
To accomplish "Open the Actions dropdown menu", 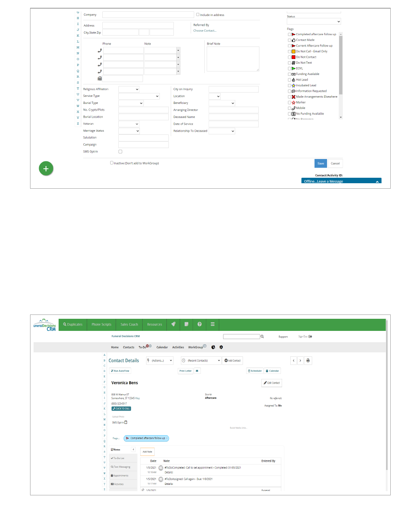I will pyautogui.click(x=159, y=361).
